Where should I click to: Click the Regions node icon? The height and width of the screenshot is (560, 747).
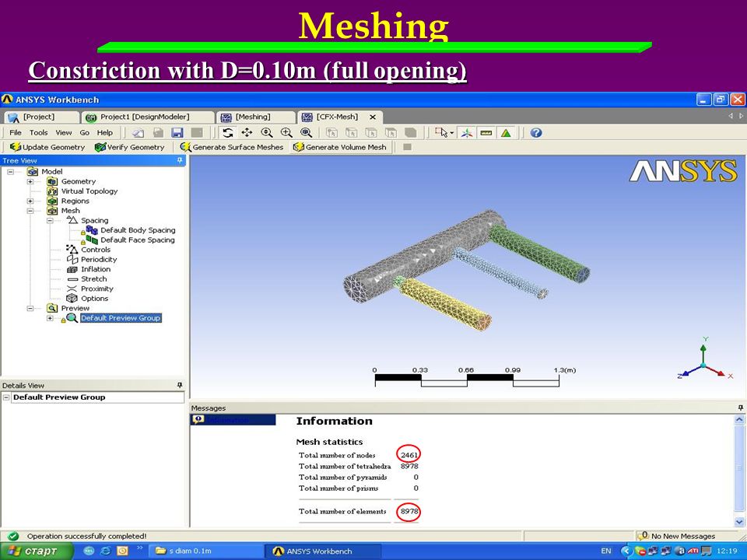[52, 201]
